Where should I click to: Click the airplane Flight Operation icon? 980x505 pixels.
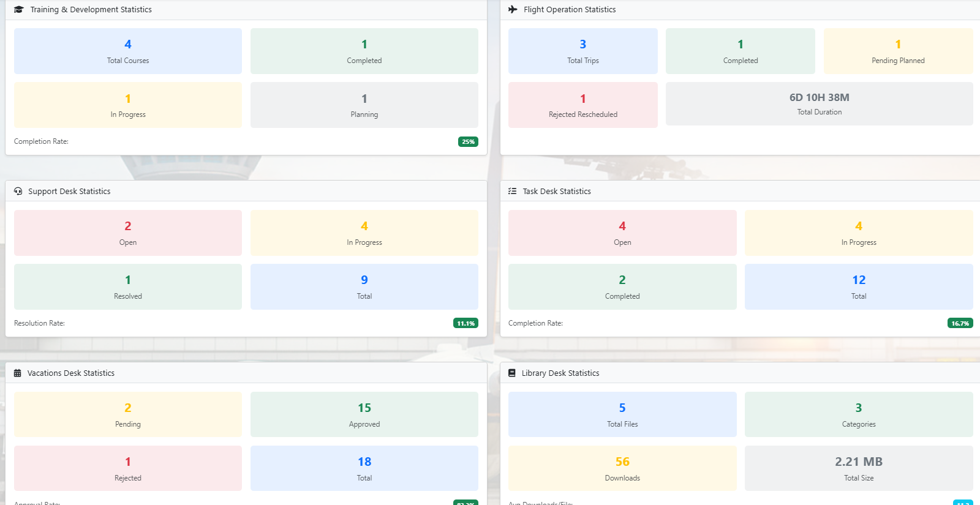click(513, 10)
